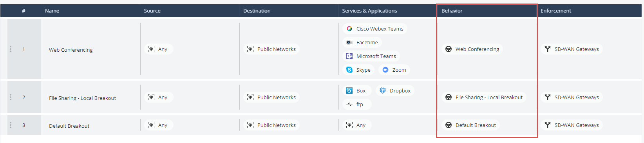
Task: Click SD-WAN Gateways text in Default Breakout row
Action: point(577,125)
